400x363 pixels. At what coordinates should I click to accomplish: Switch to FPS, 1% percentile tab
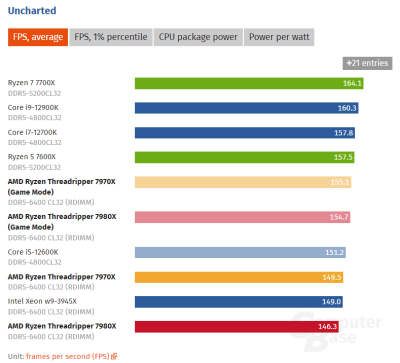point(111,37)
